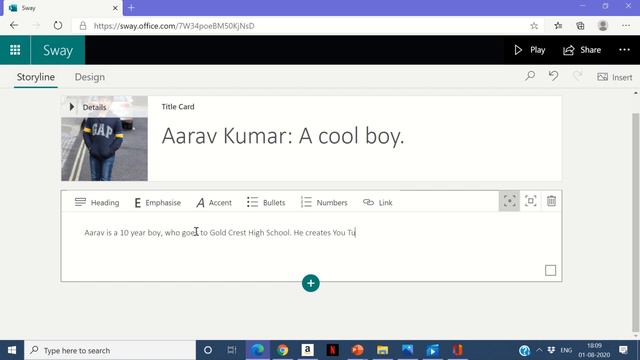
Task: Add content with green plus button
Action: (x=311, y=283)
